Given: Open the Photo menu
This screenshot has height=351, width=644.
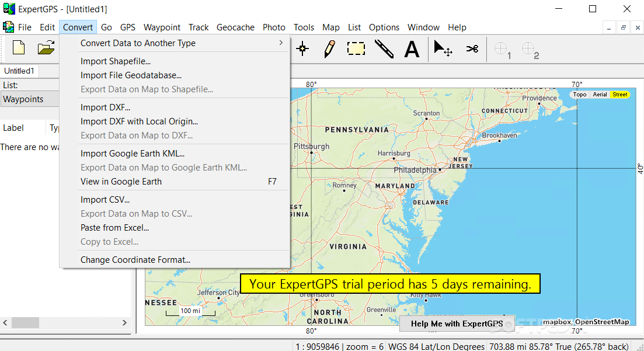Looking at the screenshot, I should 274,27.
